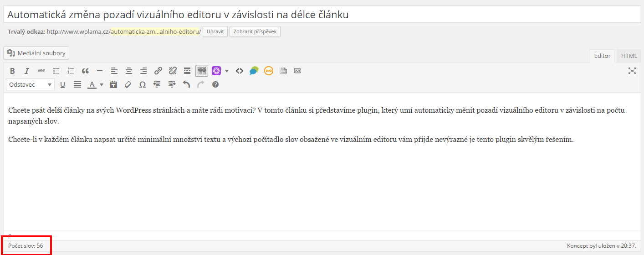Viewport: 644px width, 255px height.
Task: Redo the last action
Action: pos(201,84)
